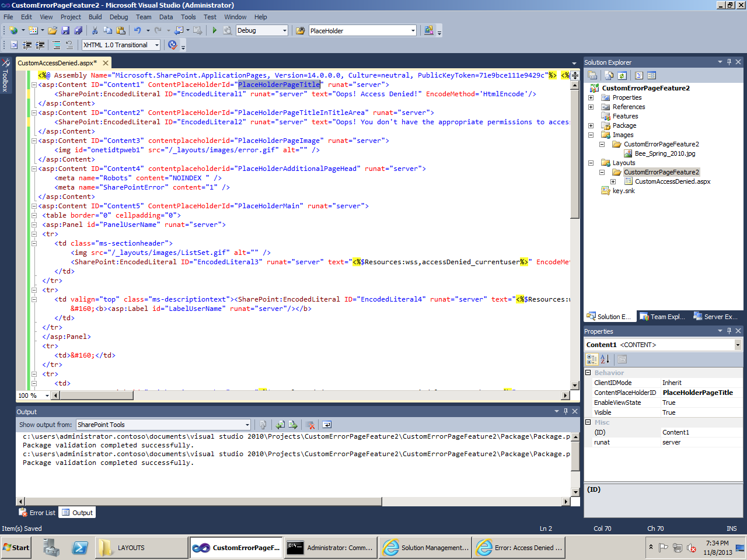This screenshot has width=747, height=560.
Task: Go to next message in Output toolbar
Action: pos(293,425)
